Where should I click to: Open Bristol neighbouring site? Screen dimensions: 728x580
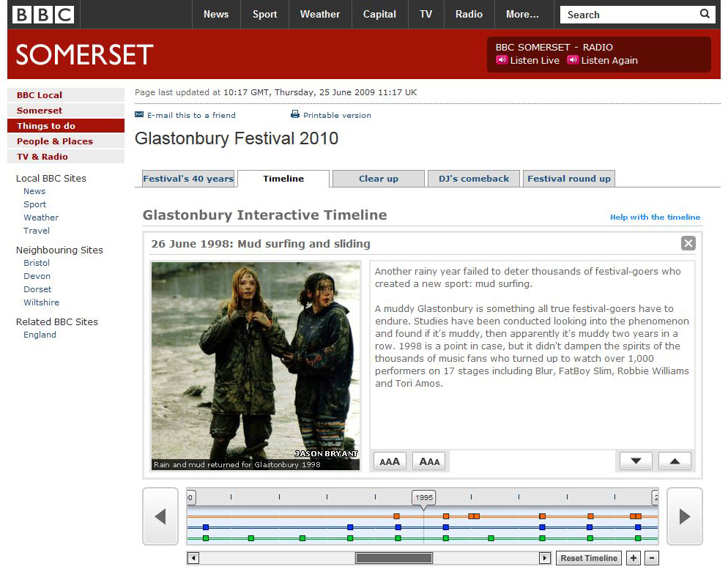pos(36,263)
